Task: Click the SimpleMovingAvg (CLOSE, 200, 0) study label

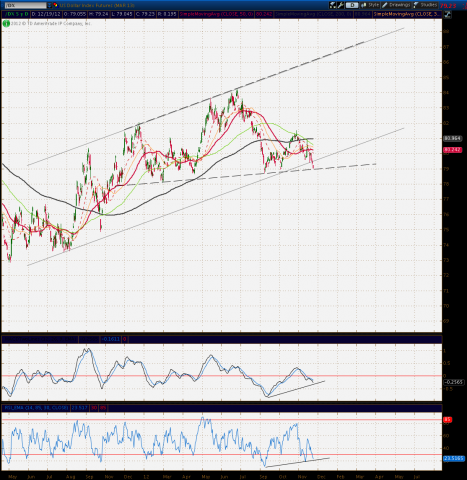Action: point(314,14)
